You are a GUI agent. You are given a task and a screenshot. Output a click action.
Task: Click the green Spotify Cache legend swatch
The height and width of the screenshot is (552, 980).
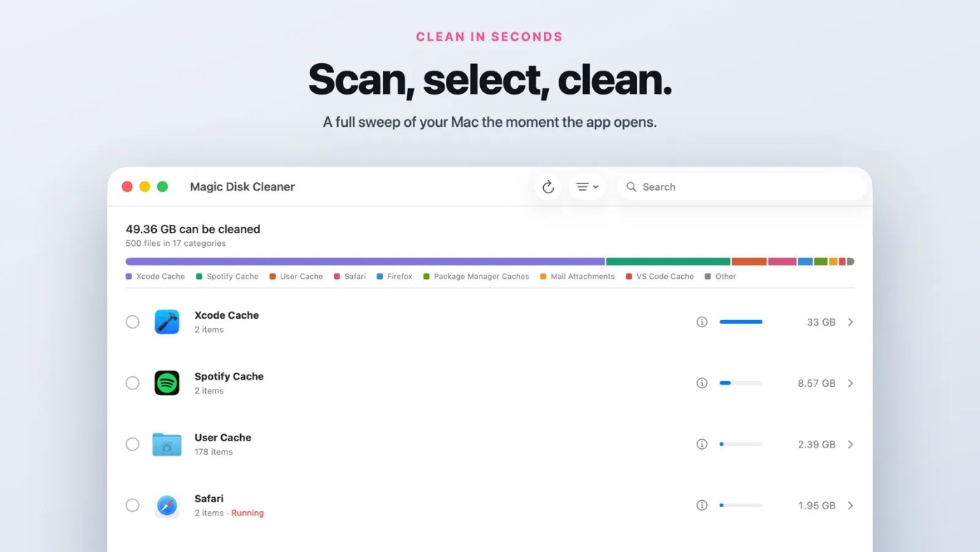click(x=199, y=277)
